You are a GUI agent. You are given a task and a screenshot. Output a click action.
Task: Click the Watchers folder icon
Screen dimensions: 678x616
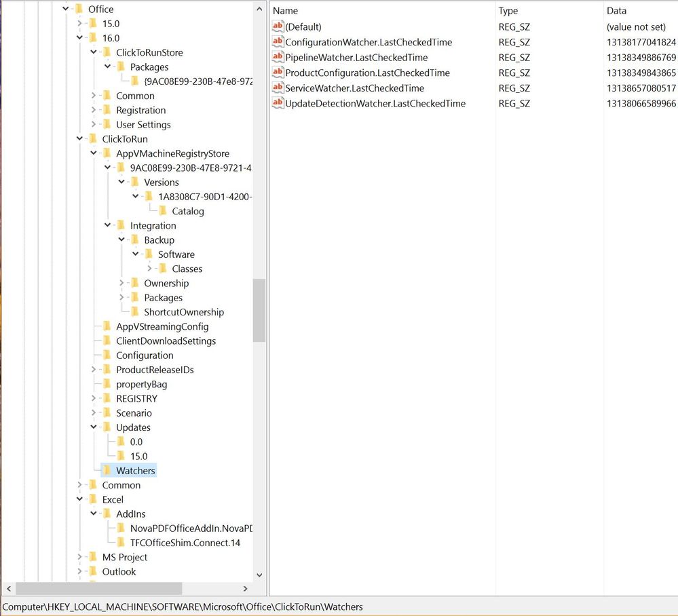click(107, 470)
